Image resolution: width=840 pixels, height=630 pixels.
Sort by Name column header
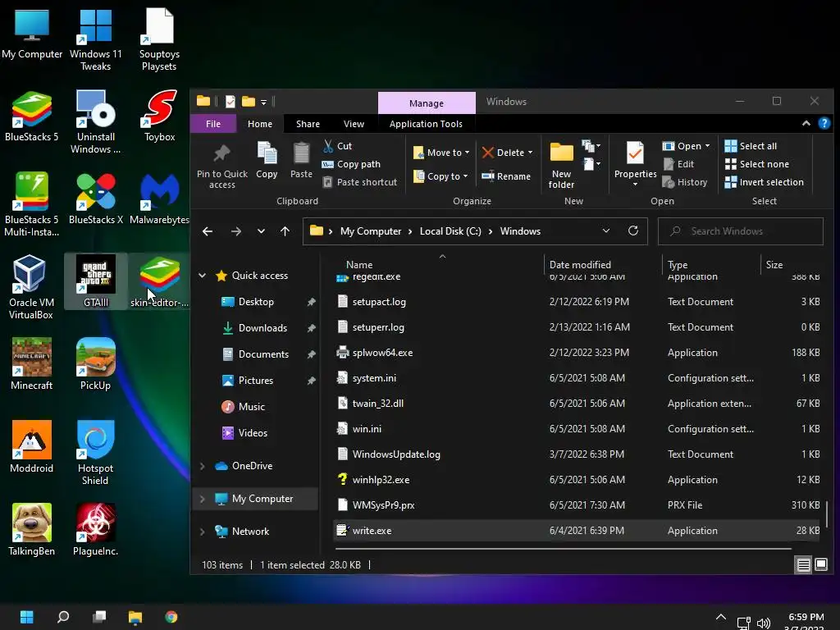tap(359, 265)
